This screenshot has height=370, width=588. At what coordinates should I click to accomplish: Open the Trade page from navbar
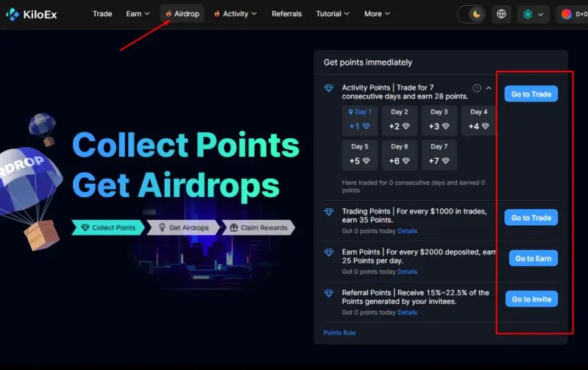point(102,14)
